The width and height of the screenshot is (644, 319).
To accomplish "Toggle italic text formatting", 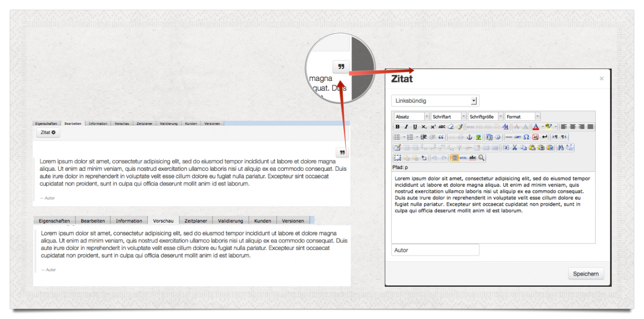I will click(x=406, y=127).
